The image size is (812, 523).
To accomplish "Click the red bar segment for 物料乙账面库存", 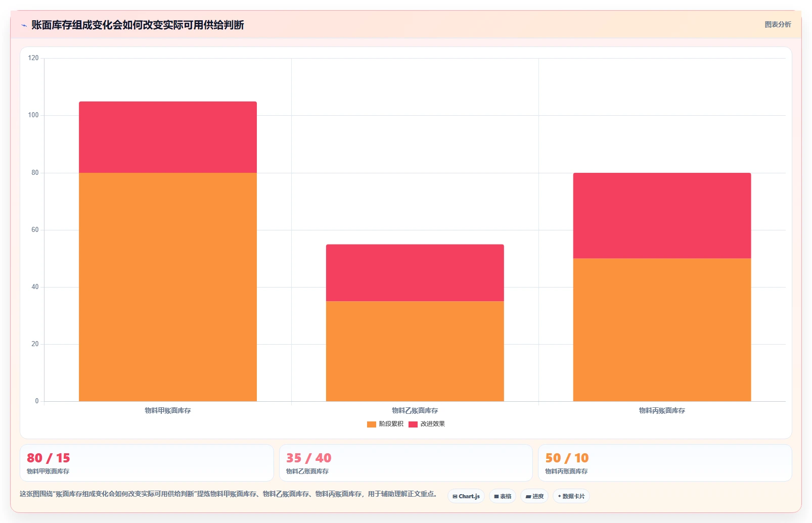I will pyautogui.click(x=415, y=273).
